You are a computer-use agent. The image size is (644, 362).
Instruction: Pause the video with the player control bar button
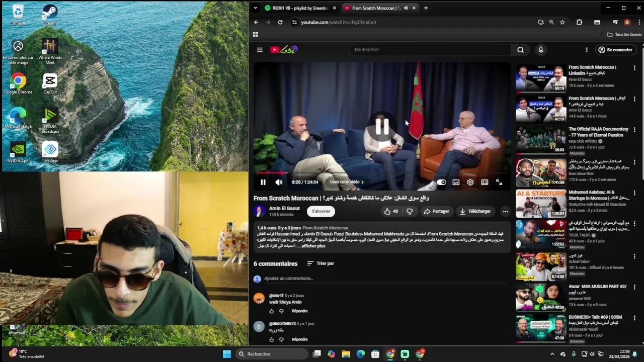[x=263, y=183]
